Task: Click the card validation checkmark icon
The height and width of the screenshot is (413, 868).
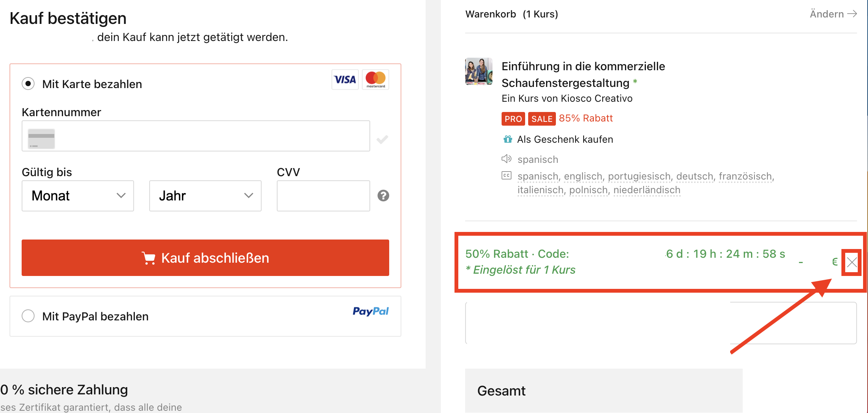Action: [x=382, y=139]
